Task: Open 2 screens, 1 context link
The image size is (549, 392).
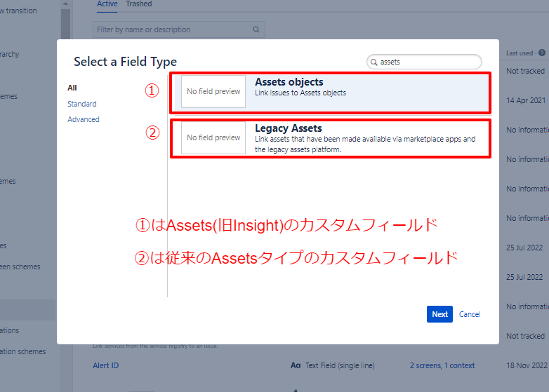Action: (442, 365)
